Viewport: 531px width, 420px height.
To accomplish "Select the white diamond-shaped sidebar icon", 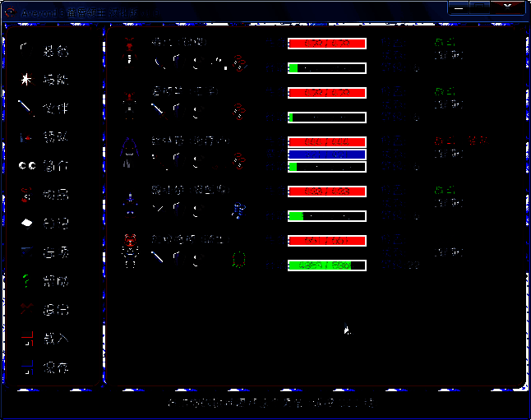I will pos(27,223).
